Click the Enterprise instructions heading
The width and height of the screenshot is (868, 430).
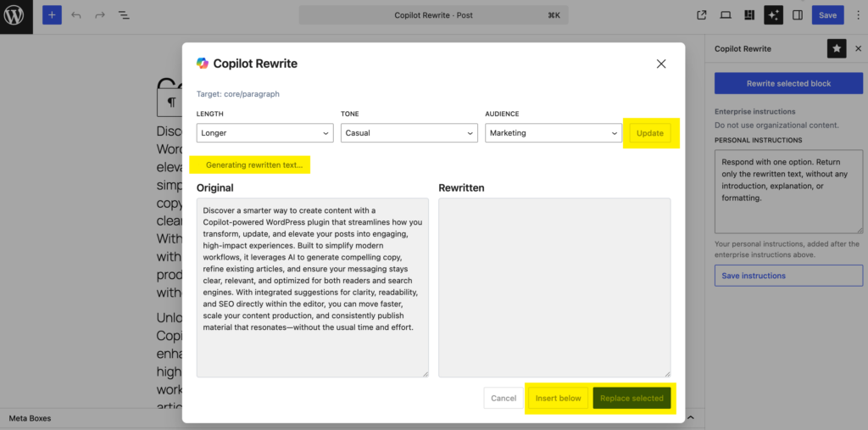(755, 111)
